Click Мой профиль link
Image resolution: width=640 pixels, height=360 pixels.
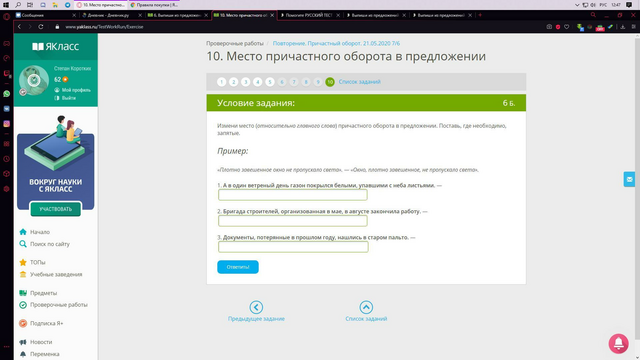72,90
